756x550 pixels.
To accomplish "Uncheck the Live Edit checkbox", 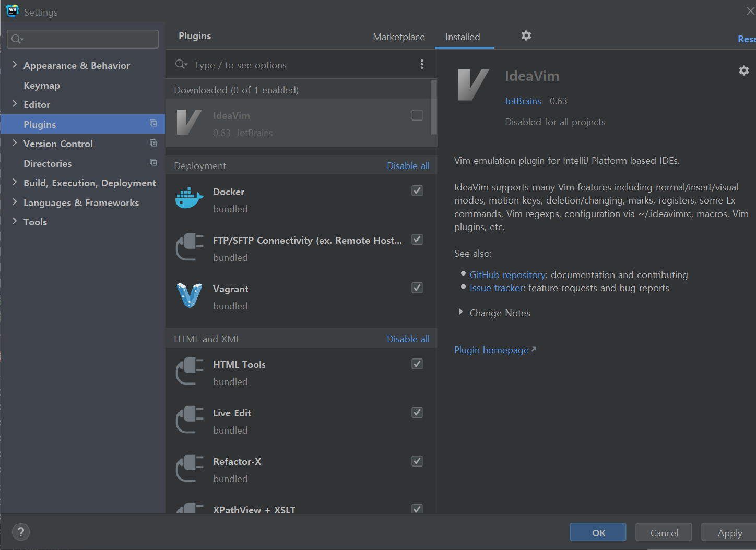I will click(x=417, y=412).
